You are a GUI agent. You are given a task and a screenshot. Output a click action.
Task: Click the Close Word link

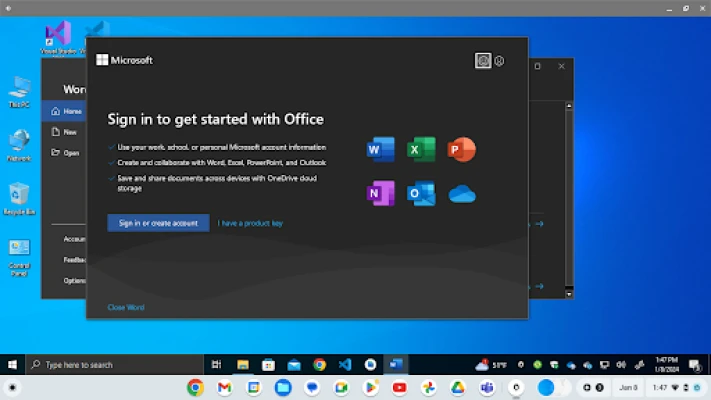pyautogui.click(x=126, y=307)
